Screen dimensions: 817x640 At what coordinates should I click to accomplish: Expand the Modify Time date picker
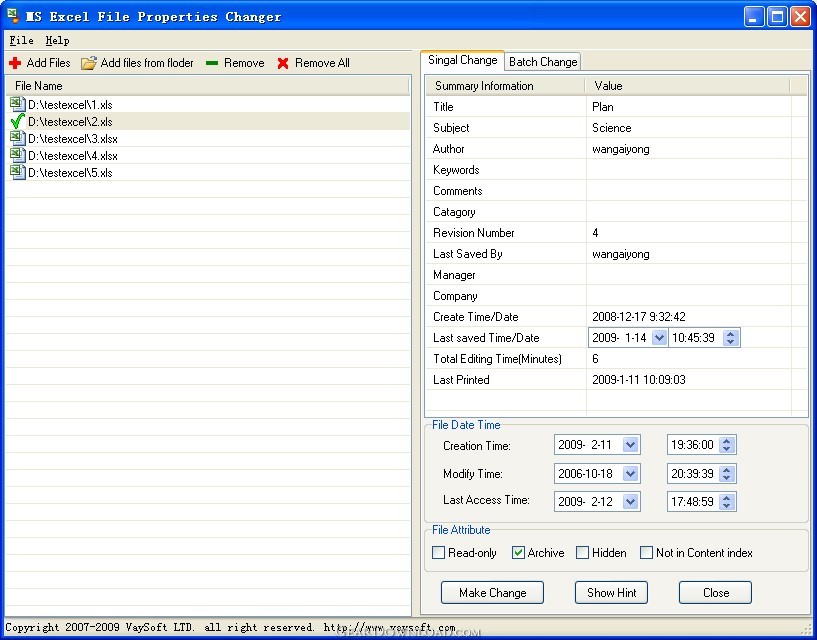(631, 473)
